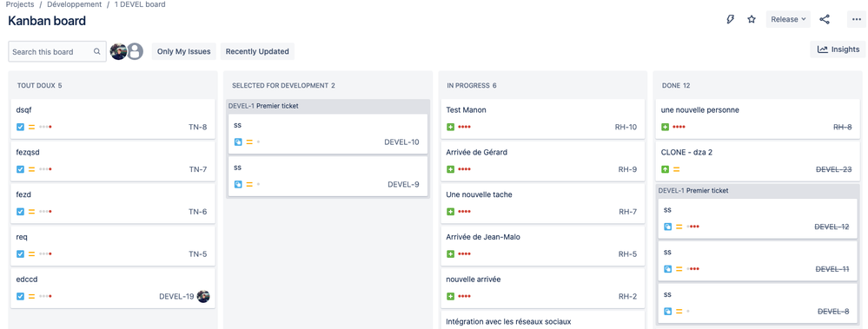Image resolution: width=868 pixels, height=329 pixels.
Task: Filter by the first user avatar
Action: click(x=118, y=51)
